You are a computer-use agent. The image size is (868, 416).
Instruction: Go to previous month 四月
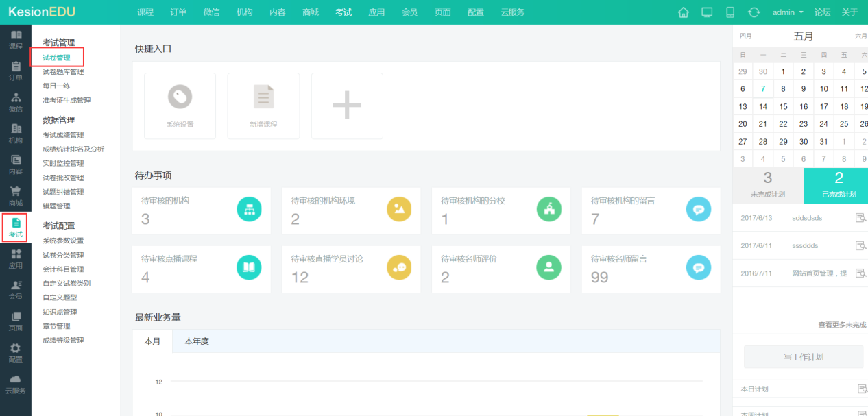[746, 36]
